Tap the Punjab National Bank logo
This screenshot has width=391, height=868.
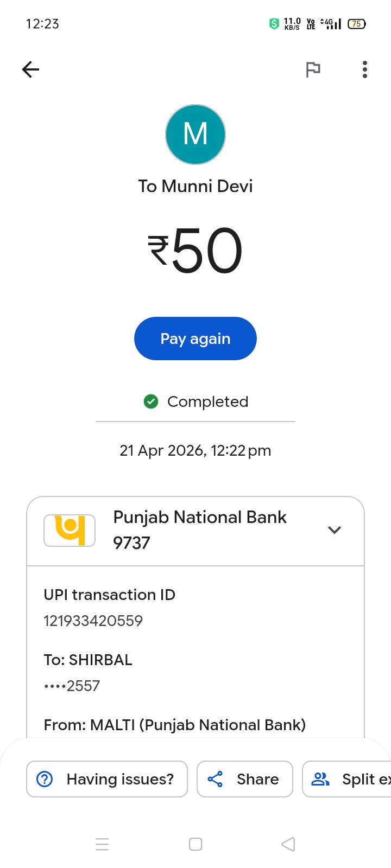point(70,530)
